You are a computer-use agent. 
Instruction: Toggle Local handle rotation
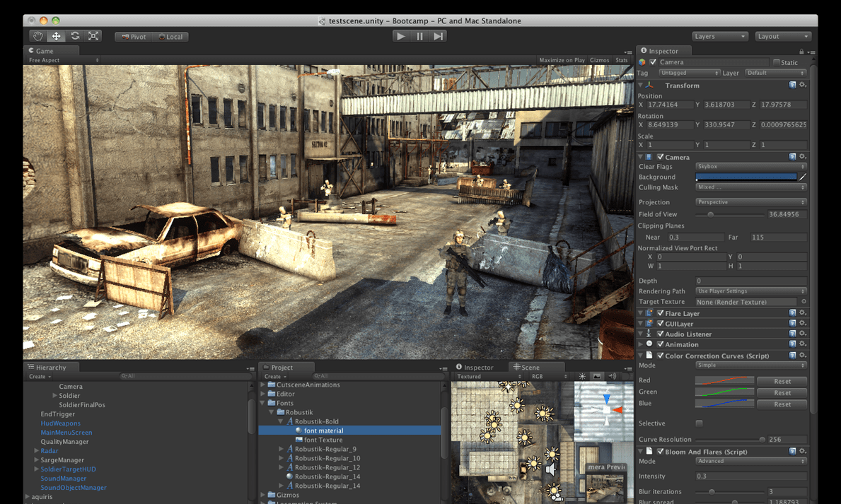tap(170, 37)
